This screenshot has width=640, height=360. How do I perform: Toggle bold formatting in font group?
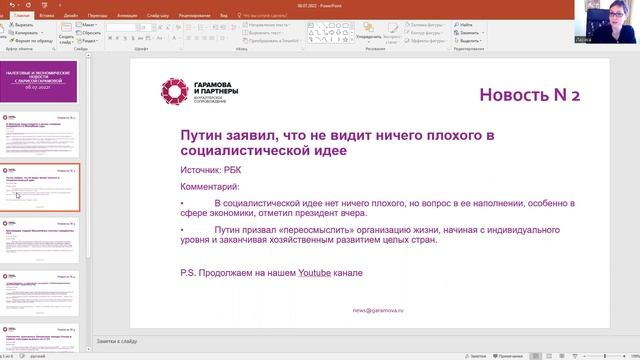tap(110, 38)
